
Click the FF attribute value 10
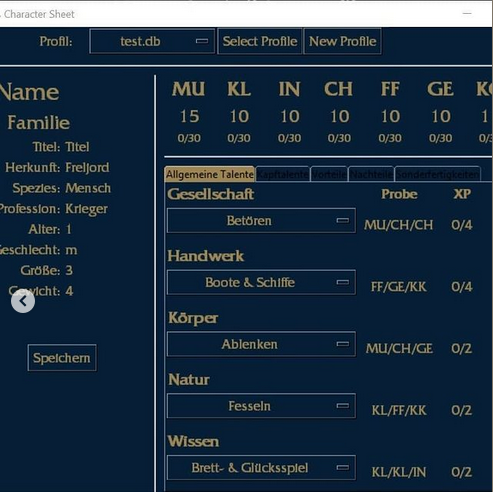(390, 116)
